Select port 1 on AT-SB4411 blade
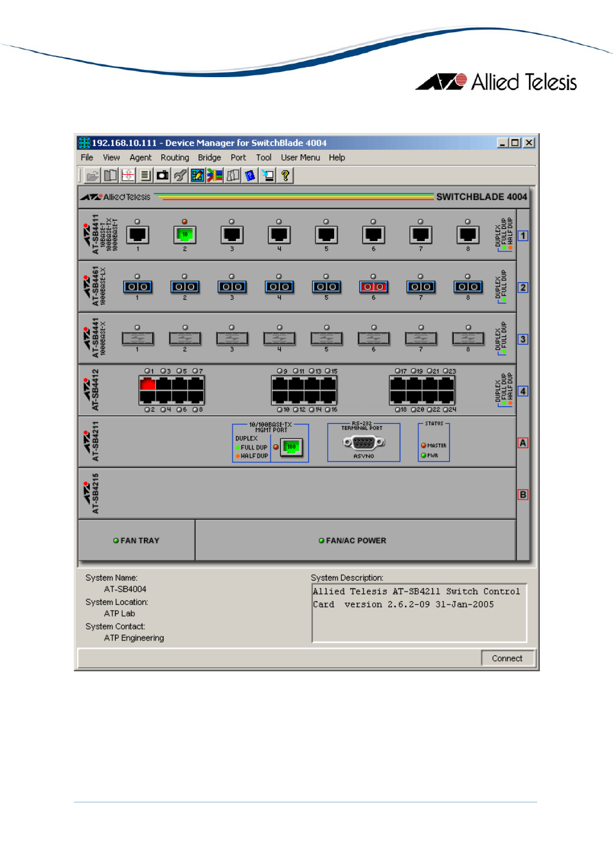613x868 pixels. pos(138,235)
